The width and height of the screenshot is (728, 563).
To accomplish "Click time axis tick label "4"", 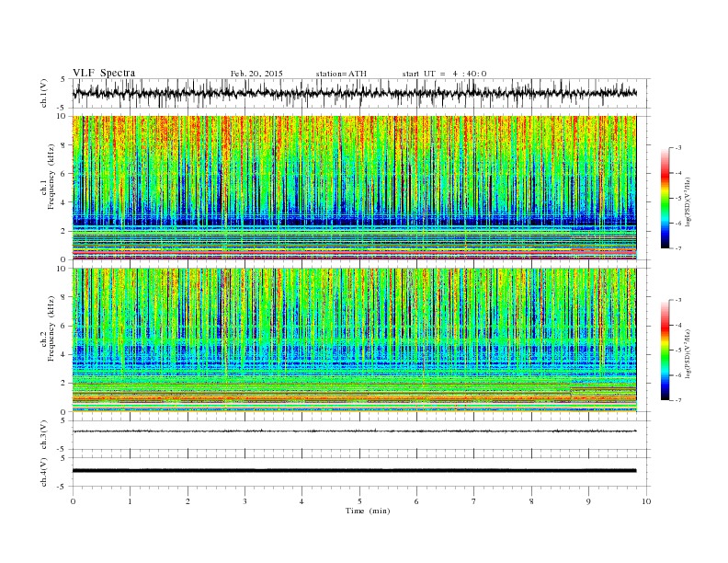I will pos(301,501).
